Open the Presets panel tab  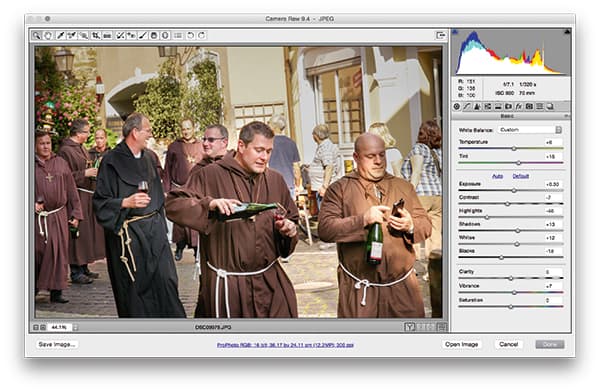[x=539, y=107]
